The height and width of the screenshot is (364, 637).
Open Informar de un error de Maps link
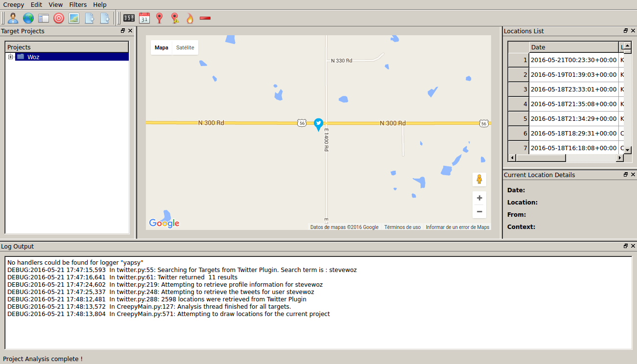[x=458, y=227]
